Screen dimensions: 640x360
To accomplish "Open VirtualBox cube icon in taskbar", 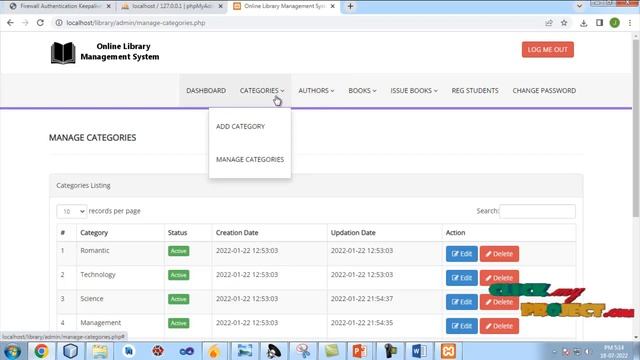I will coord(70,351).
